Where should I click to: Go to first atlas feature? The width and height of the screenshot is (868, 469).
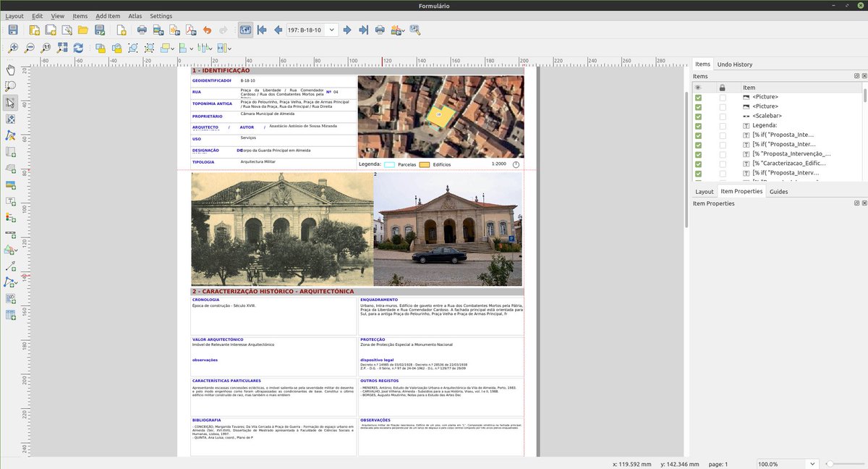tap(262, 30)
